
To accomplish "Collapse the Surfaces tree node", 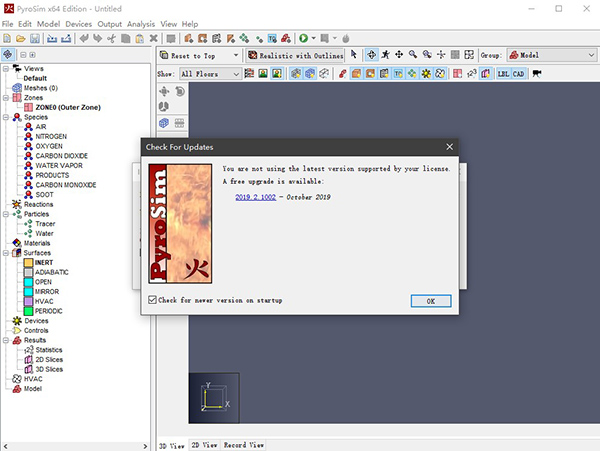I will [x=5, y=253].
